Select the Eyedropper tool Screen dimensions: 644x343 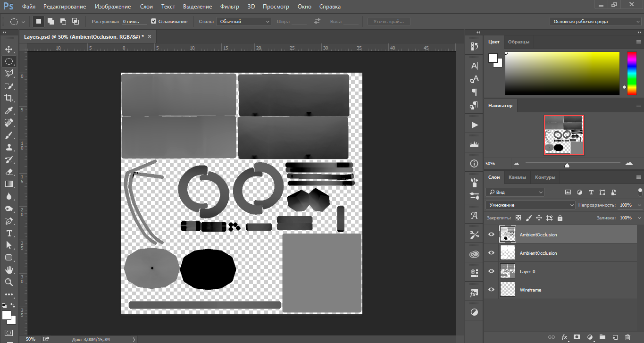pyautogui.click(x=9, y=111)
